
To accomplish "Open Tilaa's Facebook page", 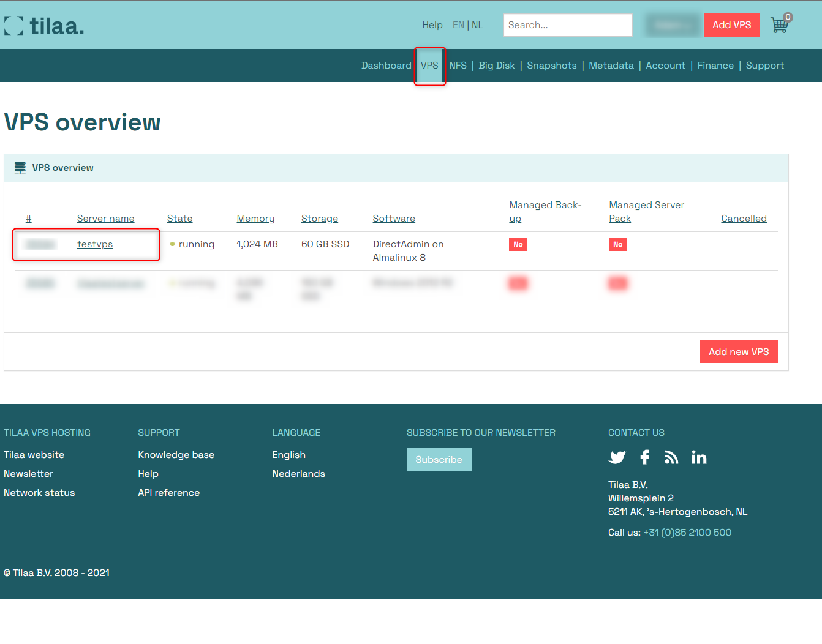I will (644, 457).
